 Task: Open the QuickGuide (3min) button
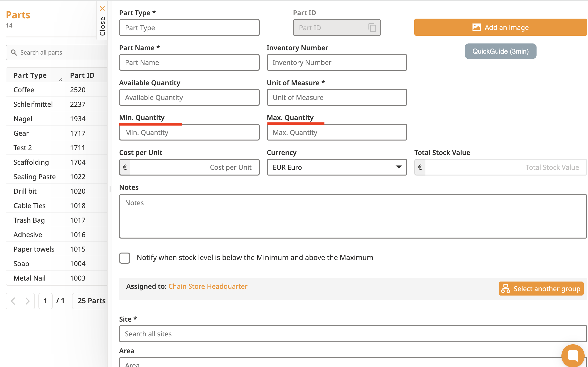click(x=500, y=51)
